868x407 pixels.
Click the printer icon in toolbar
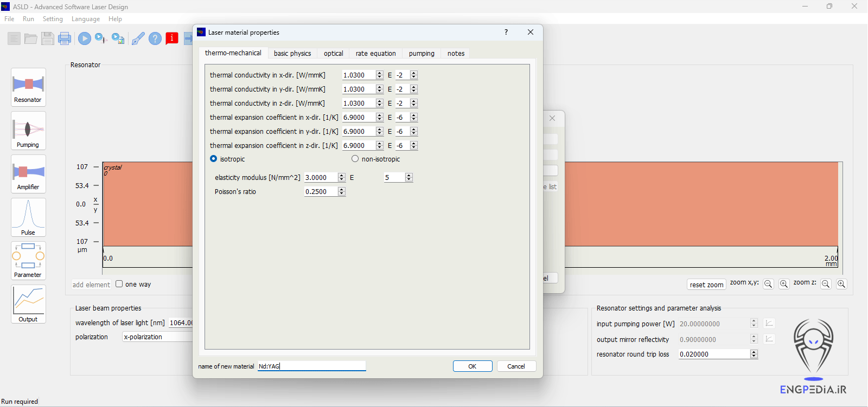tap(65, 38)
